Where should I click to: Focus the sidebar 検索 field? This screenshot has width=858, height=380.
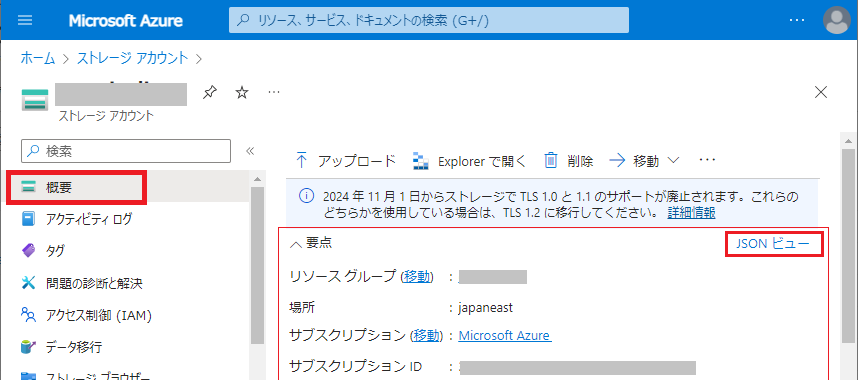[x=126, y=151]
